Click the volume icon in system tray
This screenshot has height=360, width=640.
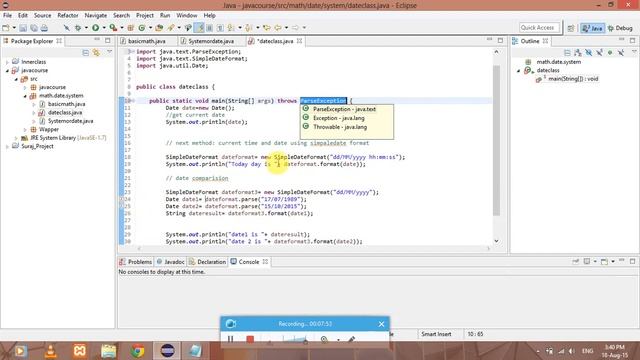tap(572, 351)
